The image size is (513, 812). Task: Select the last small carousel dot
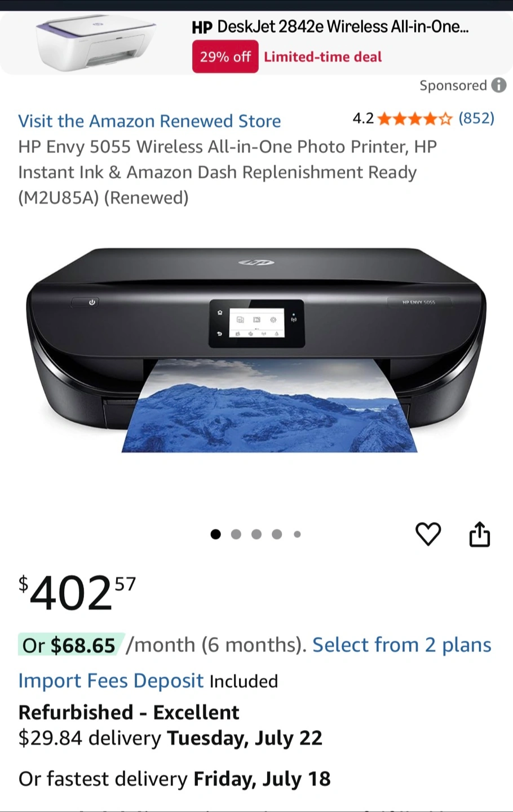tap(297, 534)
